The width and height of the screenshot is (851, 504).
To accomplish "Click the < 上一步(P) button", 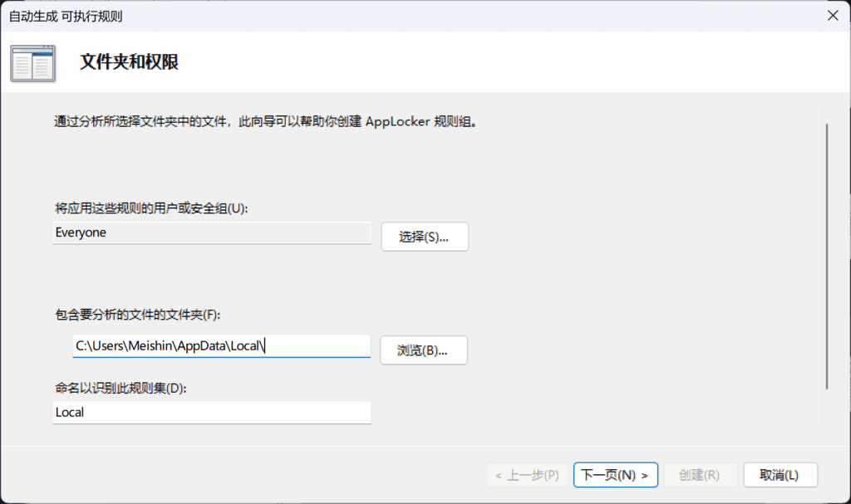I will (528, 474).
